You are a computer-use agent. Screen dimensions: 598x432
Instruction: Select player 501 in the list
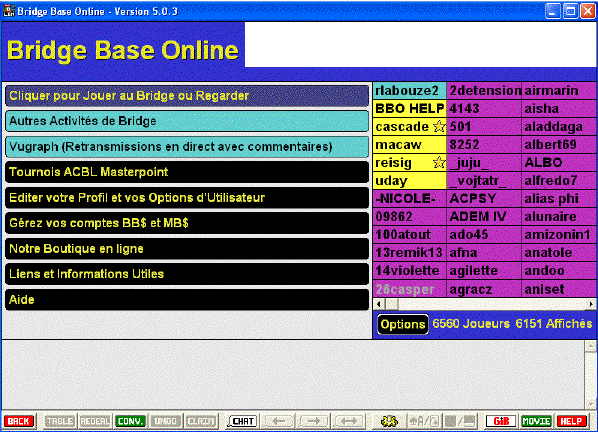[484, 127]
